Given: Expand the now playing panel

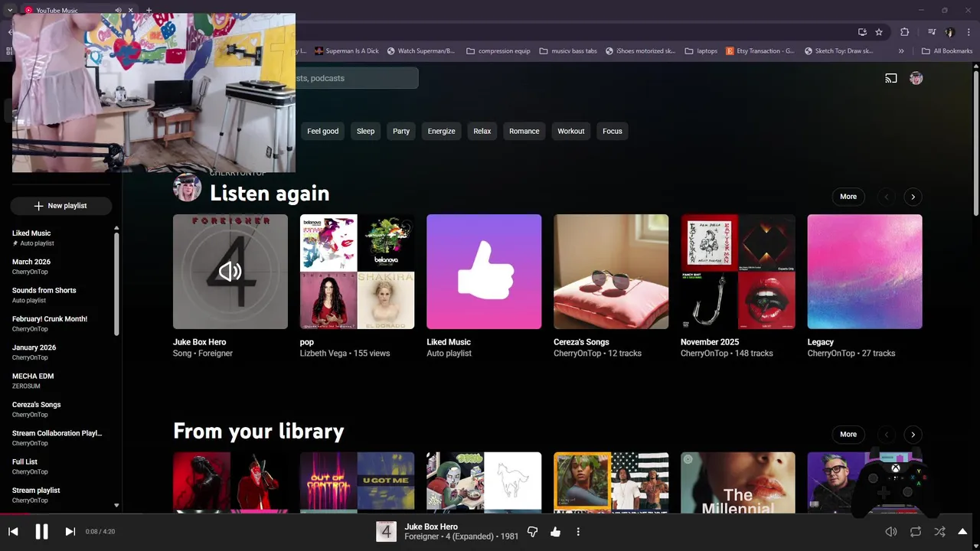Looking at the screenshot, I should point(962,531).
